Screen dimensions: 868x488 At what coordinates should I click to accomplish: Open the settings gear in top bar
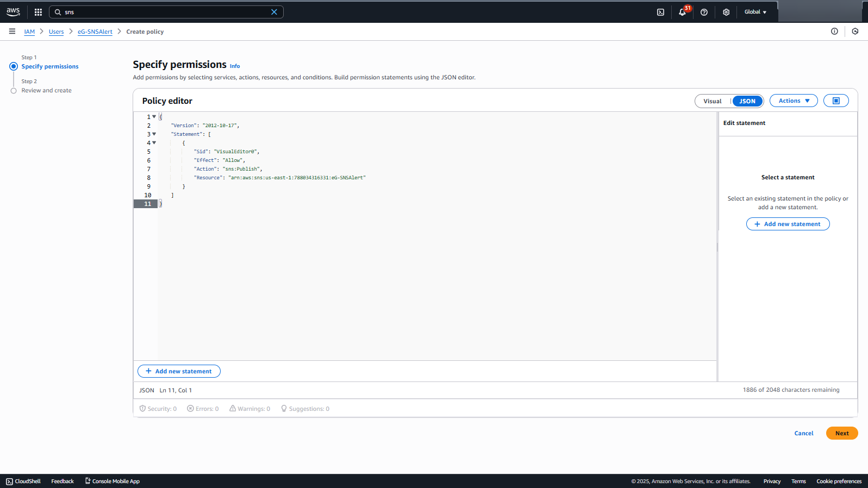click(x=726, y=12)
